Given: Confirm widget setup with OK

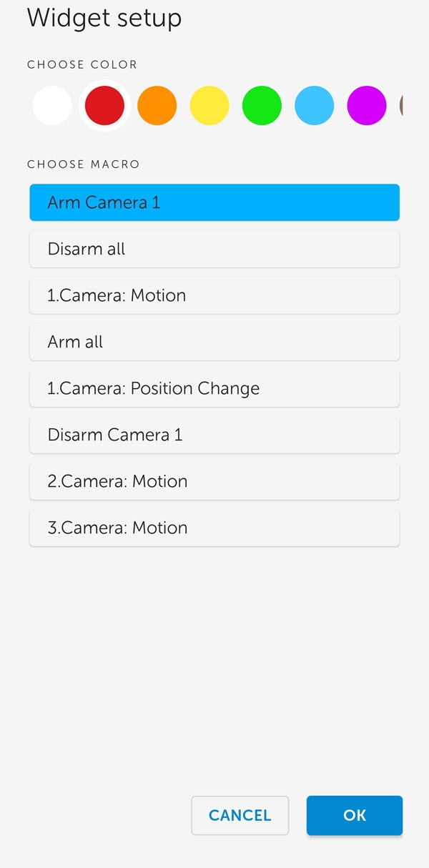Looking at the screenshot, I should coord(355,815).
